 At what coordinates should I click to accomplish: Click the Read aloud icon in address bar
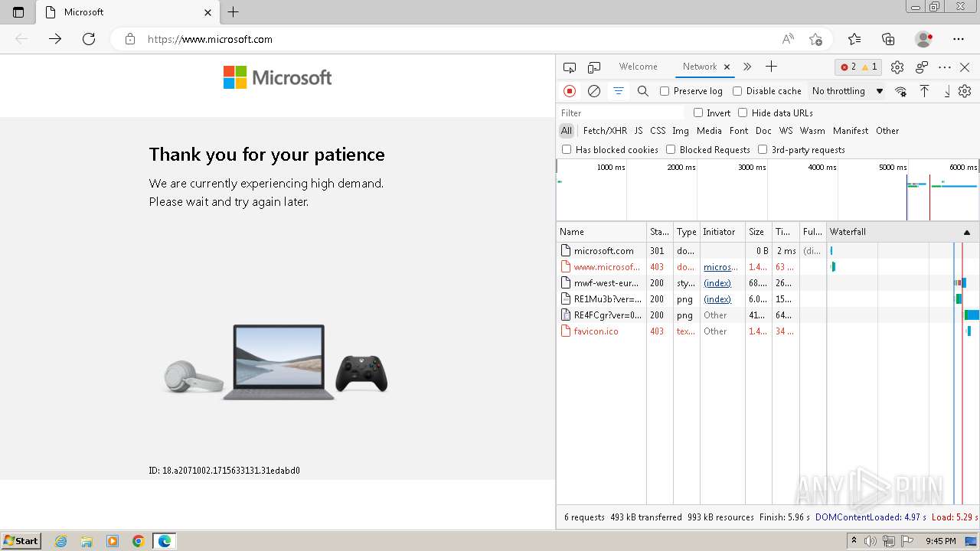click(788, 39)
